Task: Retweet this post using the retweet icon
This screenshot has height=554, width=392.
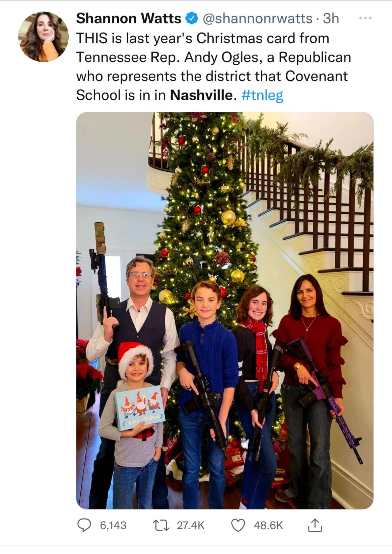Action: [161, 526]
